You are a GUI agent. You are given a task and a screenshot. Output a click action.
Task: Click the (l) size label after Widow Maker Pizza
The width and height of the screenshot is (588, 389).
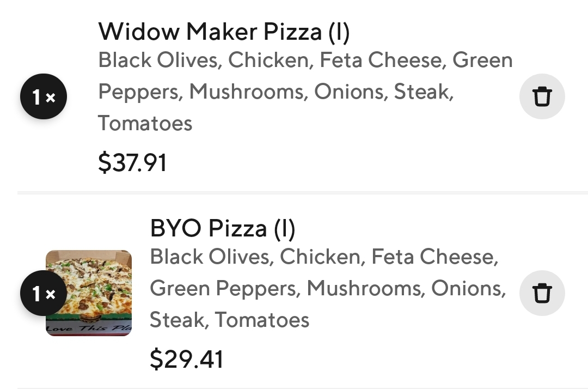(338, 32)
